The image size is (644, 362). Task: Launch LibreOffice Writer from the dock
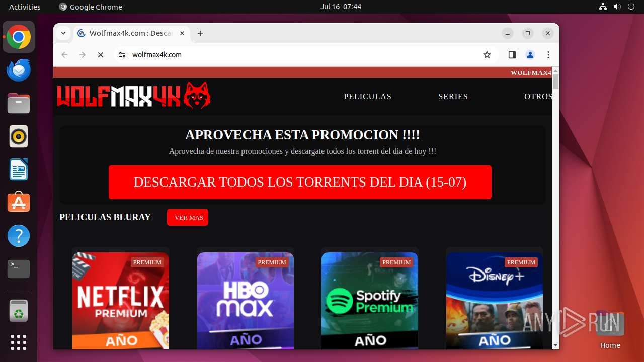click(19, 169)
